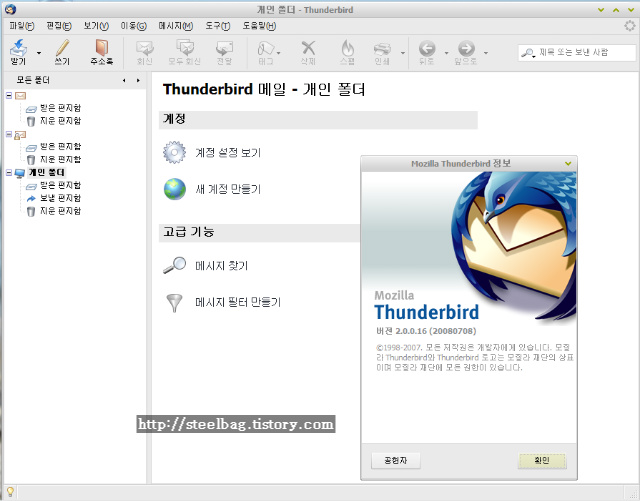Click the 메시지 찾기 magnifier icon

[x=175, y=265]
